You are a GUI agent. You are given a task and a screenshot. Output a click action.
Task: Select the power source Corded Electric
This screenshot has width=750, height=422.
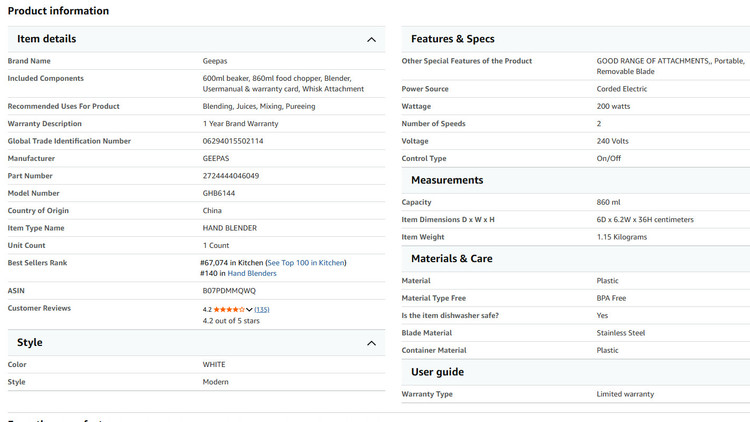tap(621, 89)
